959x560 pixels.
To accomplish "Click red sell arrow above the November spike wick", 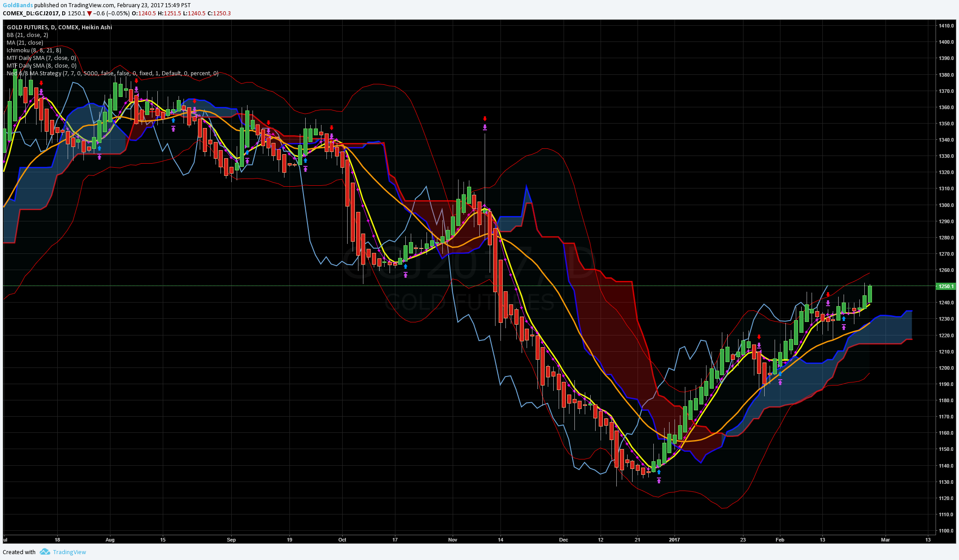I will tap(485, 119).
